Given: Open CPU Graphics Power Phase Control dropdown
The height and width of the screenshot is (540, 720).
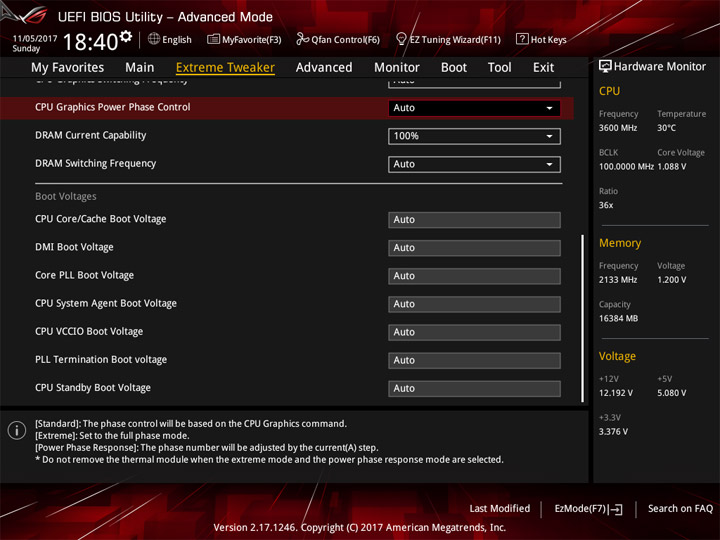Looking at the screenshot, I should [x=474, y=108].
